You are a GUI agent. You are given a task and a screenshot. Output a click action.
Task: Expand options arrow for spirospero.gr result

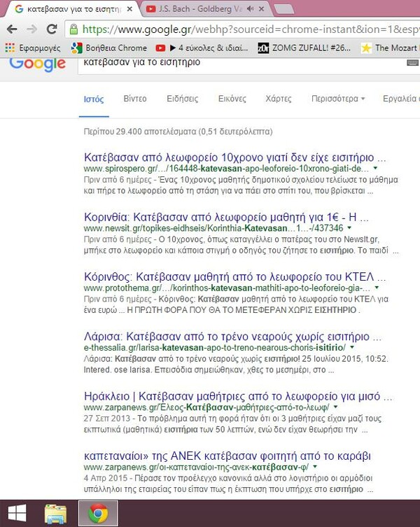[376, 169]
